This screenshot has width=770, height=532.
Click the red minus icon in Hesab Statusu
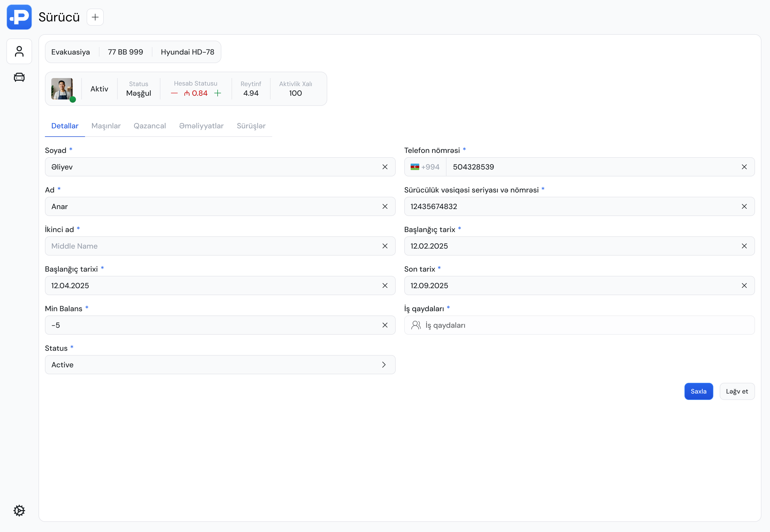coord(174,93)
